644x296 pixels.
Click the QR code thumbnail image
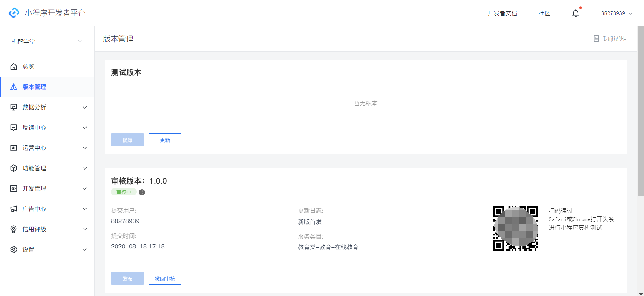pyautogui.click(x=515, y=228)
